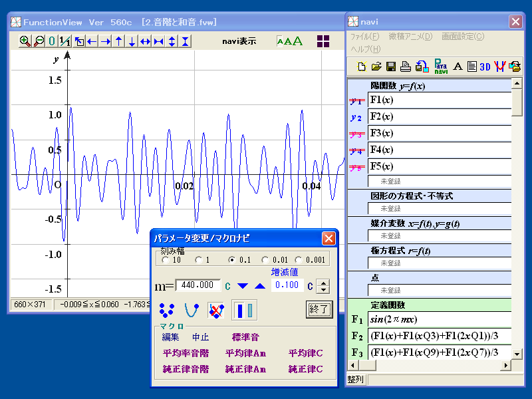This screenshot has height=399, width=532.
Task: Click the restore view box-arrow icon
Action: (79, 41)
